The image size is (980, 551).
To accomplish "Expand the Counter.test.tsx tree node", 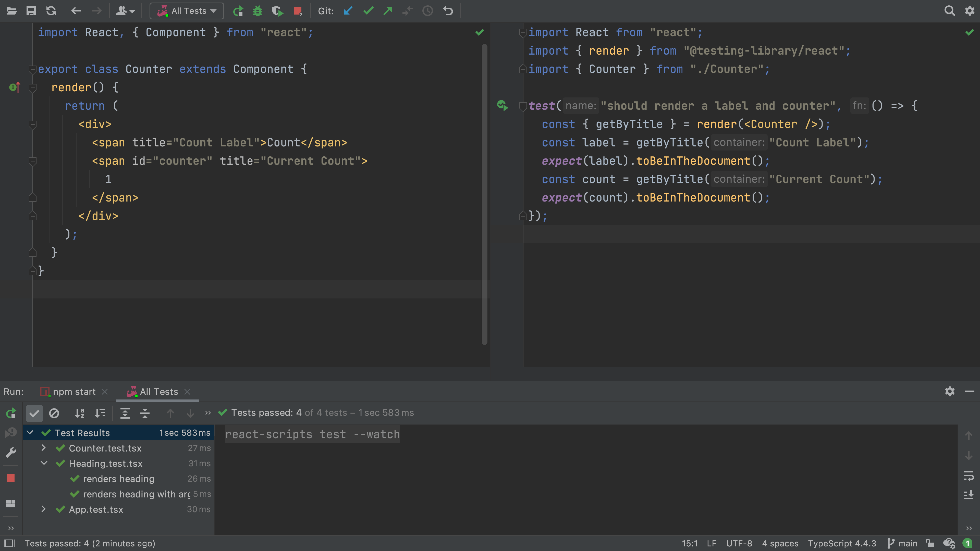I will coord(43,448).
